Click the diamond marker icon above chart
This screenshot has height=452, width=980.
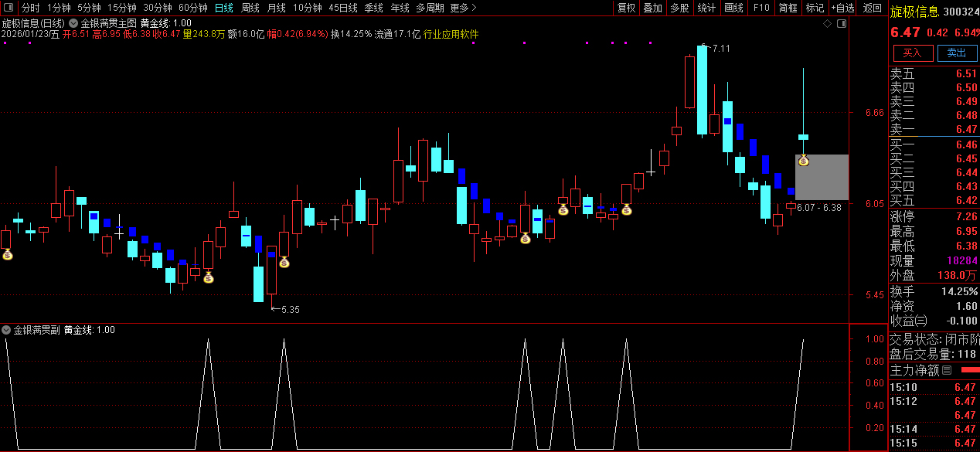828,23
